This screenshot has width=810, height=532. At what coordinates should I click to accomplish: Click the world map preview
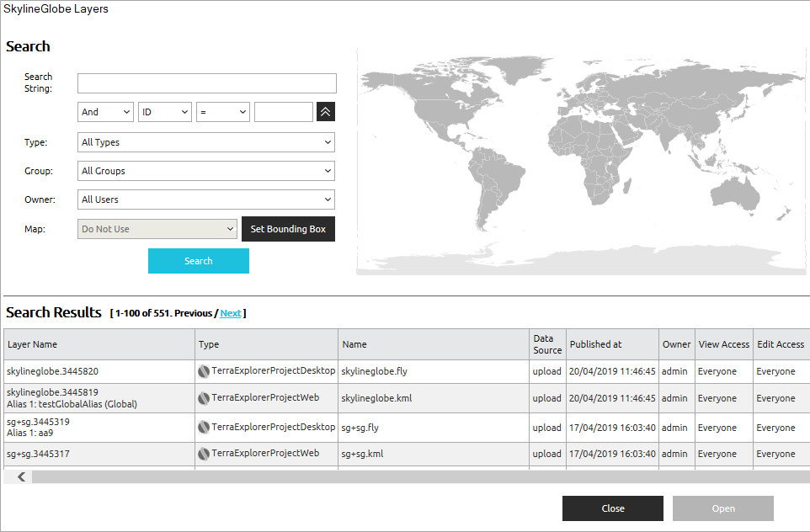point(581,162)
